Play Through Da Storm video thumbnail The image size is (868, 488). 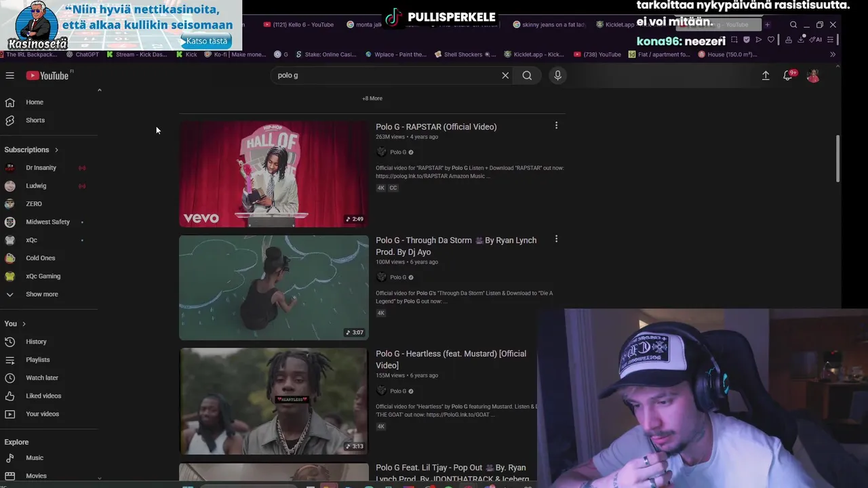(274, 287)
